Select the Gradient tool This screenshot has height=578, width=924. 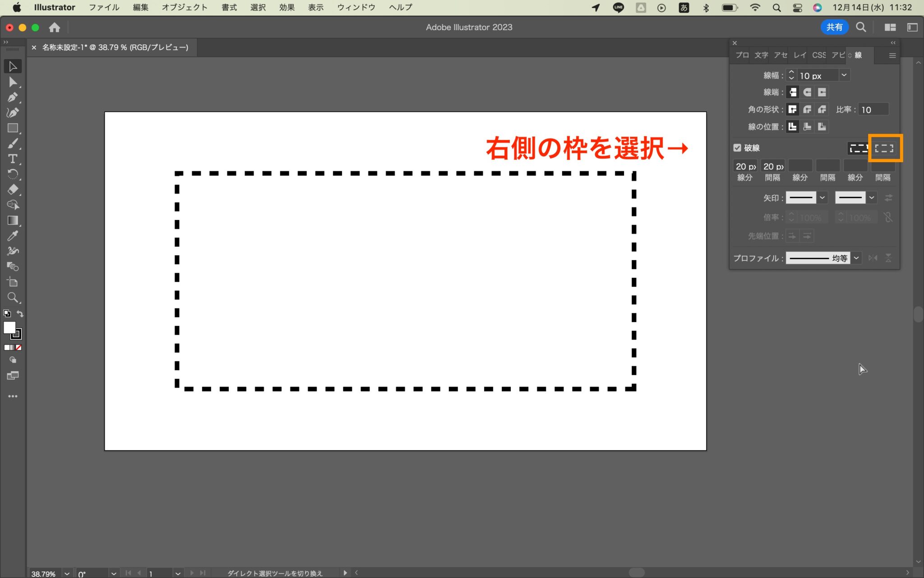tap(13, 220)
